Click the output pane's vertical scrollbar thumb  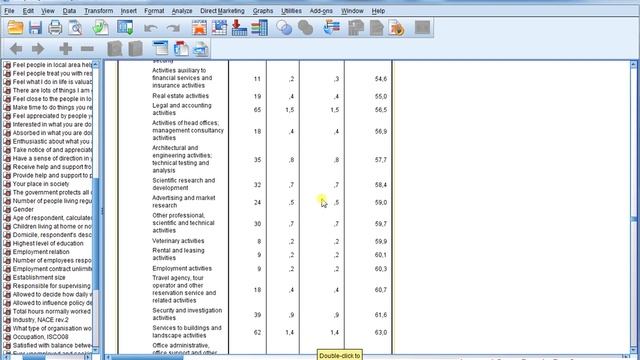tap(634, 219)
